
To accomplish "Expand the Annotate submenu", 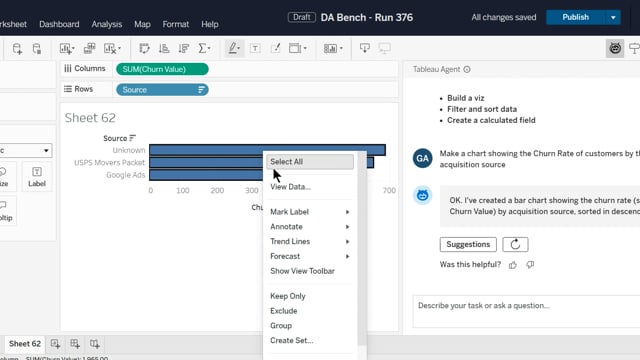I will [x=347, y=227].
